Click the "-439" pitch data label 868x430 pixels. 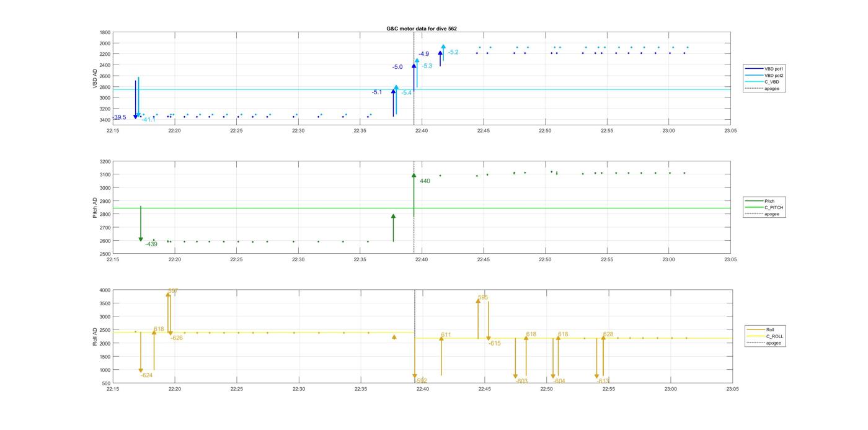pos(151,244)
